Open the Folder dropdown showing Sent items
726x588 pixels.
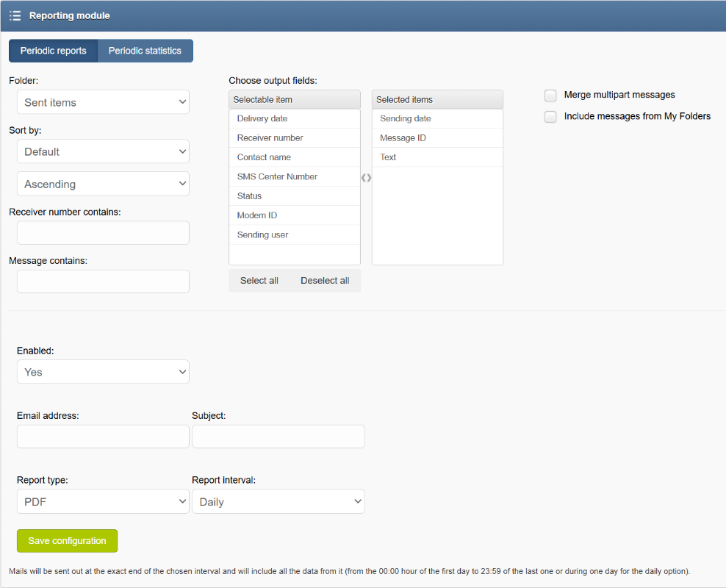click(104, 102)
